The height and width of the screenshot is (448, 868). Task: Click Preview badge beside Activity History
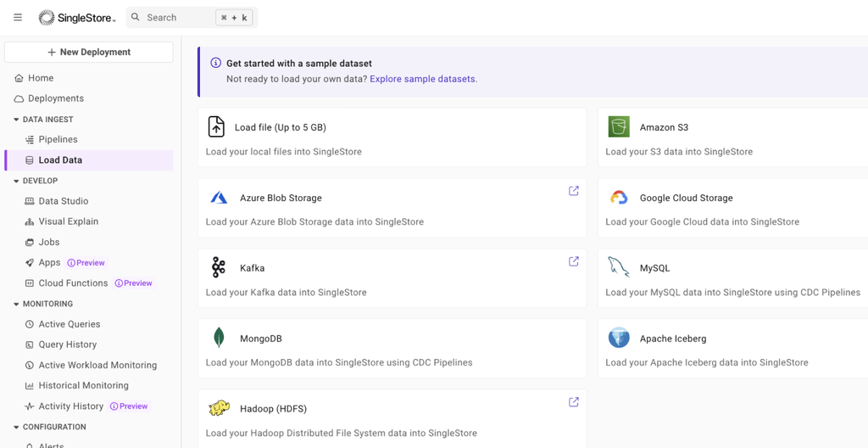129,406
